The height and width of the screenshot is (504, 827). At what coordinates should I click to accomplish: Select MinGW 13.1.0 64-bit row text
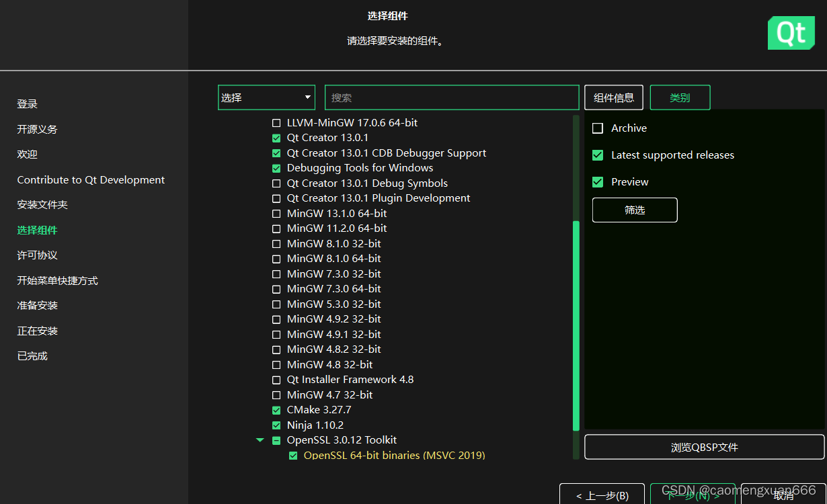coord(337,214)
